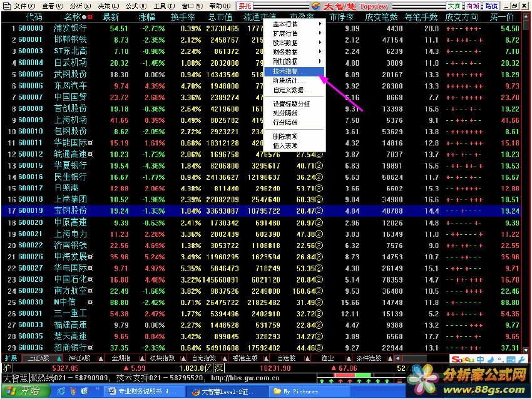Switch to the 金期指 tab
532x399 pixels.
121,358
